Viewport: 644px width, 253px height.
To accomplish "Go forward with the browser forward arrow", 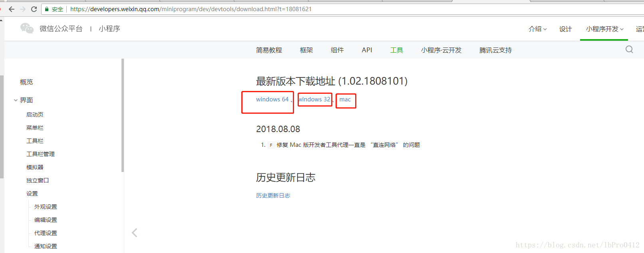I will point(23,9).
